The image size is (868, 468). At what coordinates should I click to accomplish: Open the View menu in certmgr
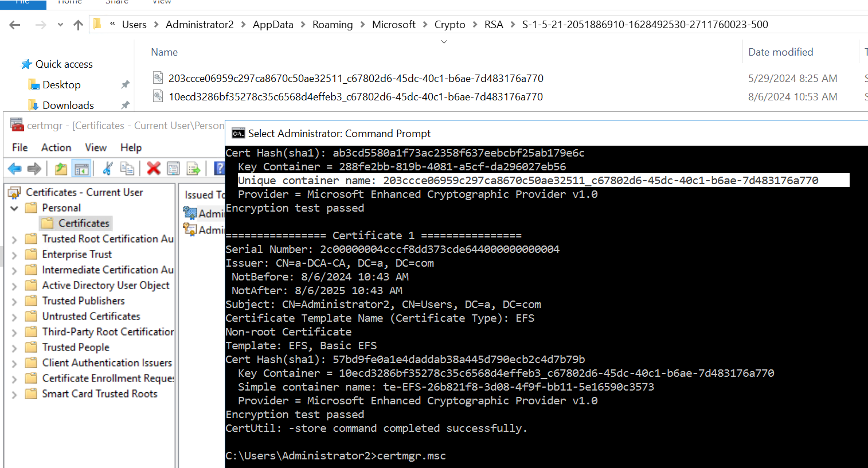95,147
